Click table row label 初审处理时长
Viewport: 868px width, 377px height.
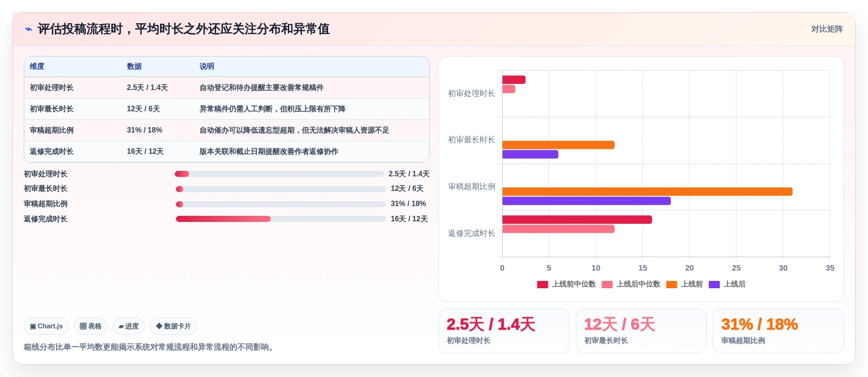[52, 88]
